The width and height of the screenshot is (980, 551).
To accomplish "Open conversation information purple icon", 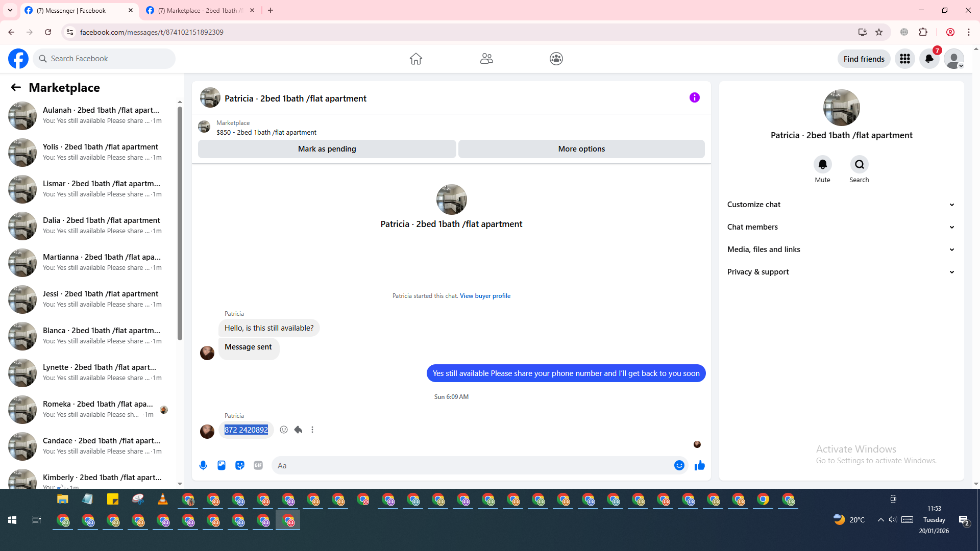I will tap(695, 97).
